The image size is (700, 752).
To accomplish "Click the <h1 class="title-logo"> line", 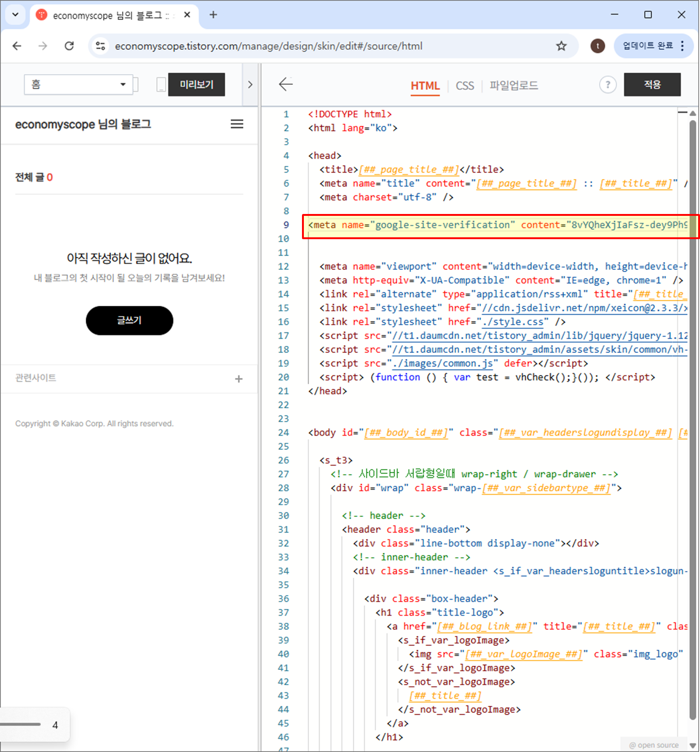I will (x=440, y=613).
